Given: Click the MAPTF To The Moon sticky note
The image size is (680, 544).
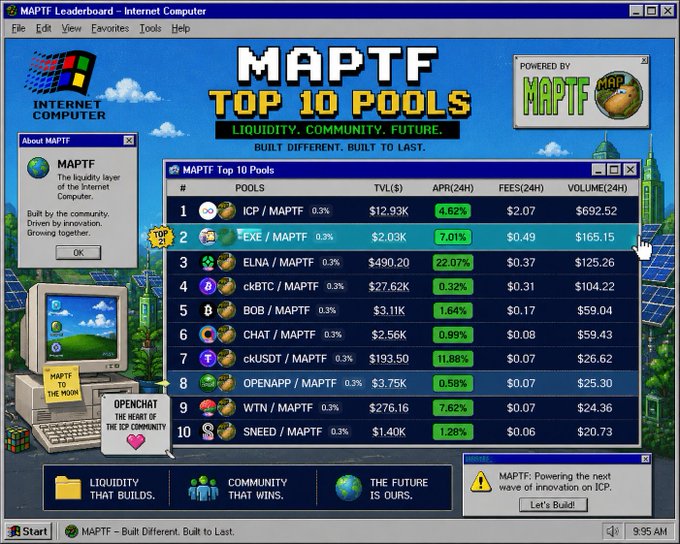Looking at the screenshot, I should 62,384.
